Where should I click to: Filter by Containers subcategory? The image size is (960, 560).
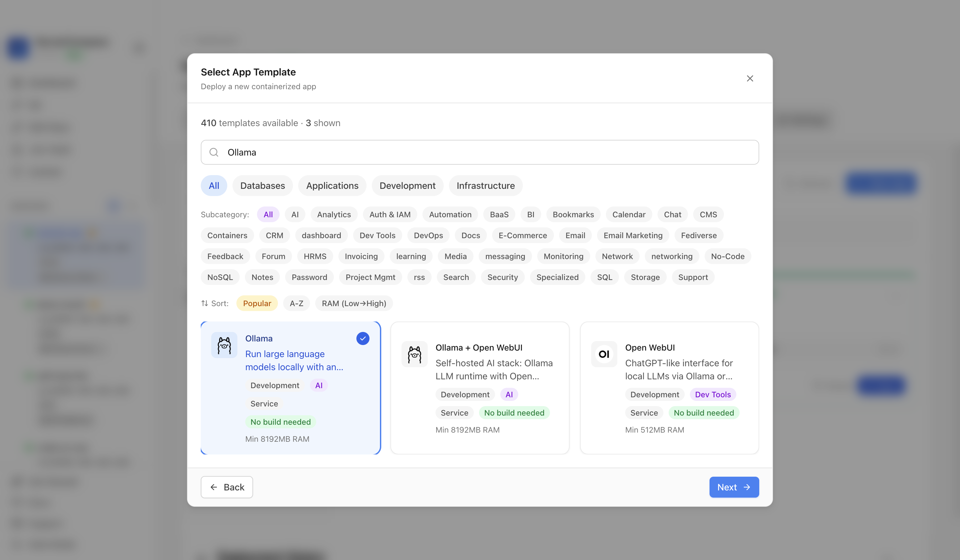pos(227,236)
